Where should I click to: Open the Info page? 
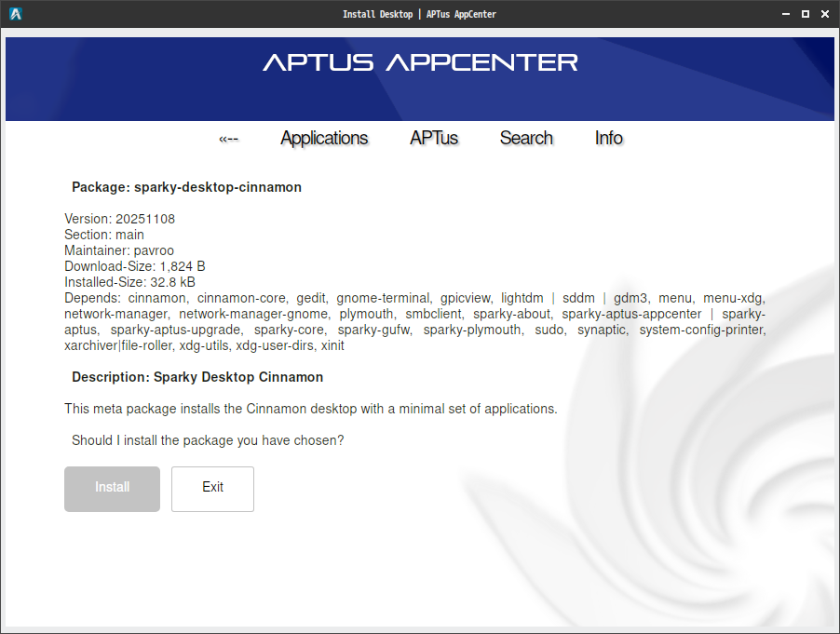point(608,138)
